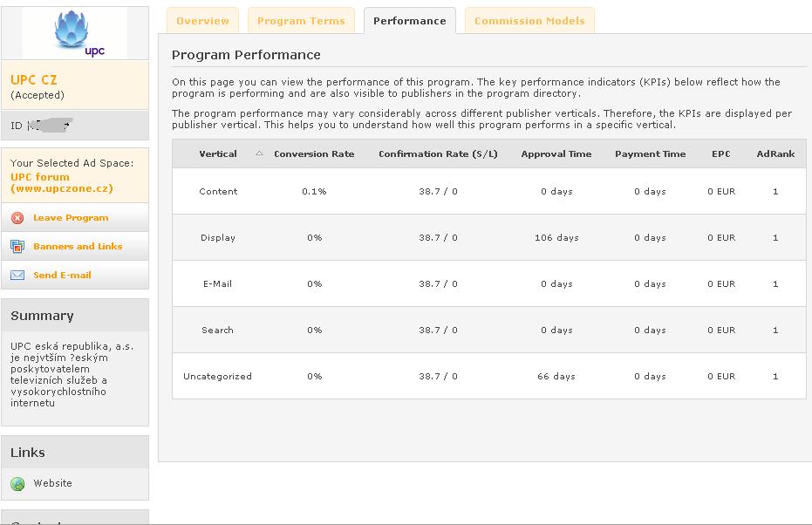
Task: Click the Leave Program link
Action: [71, 218]
